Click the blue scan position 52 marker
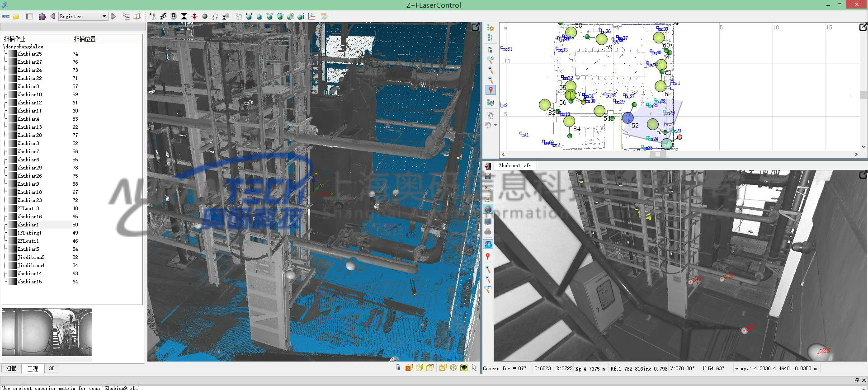868x390 pixels. [627, 118]
